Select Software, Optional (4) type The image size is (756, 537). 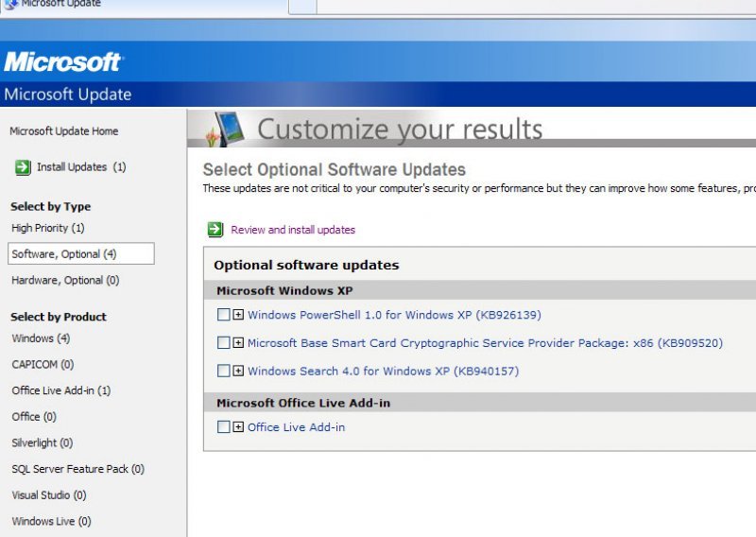[81, 253]
